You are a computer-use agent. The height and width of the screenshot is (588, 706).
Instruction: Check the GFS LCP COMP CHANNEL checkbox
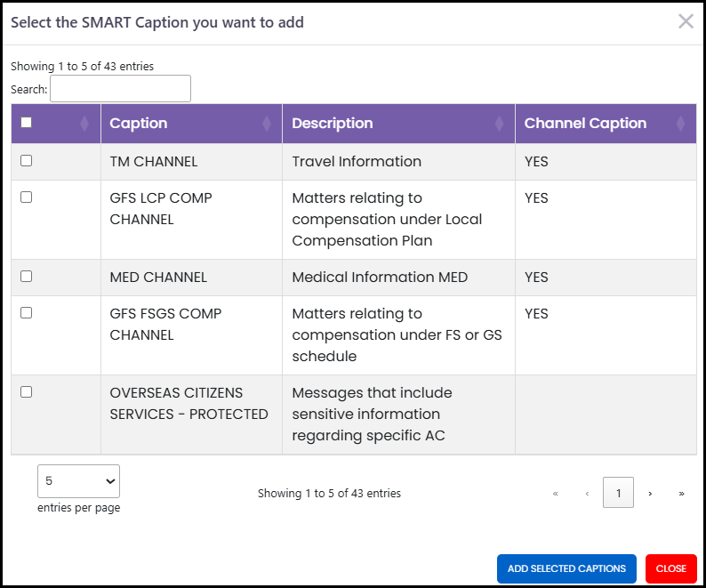click(27, 197)
